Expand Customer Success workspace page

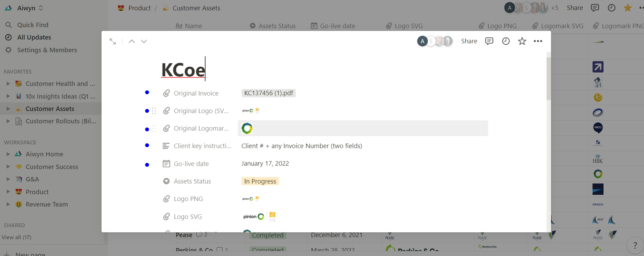(x=8, y=167)
